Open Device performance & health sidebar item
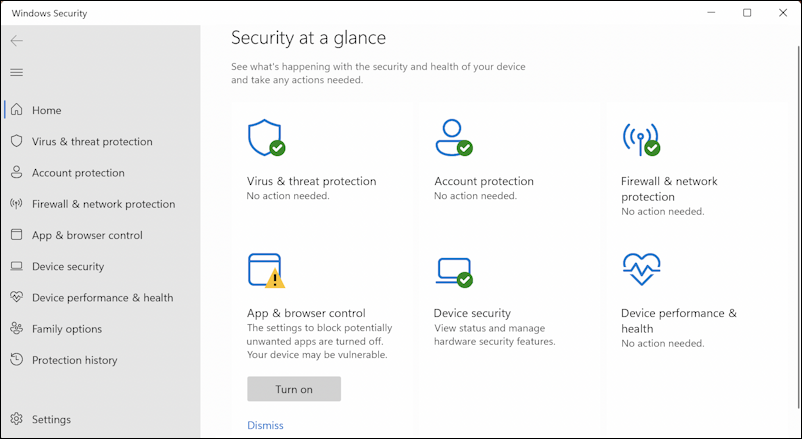The width and height of the screenshot is (802, 439). point(102,298)
